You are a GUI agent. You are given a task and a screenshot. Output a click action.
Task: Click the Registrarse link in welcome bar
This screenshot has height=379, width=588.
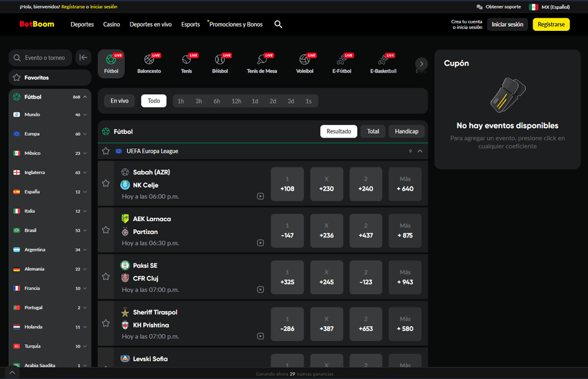73,7
